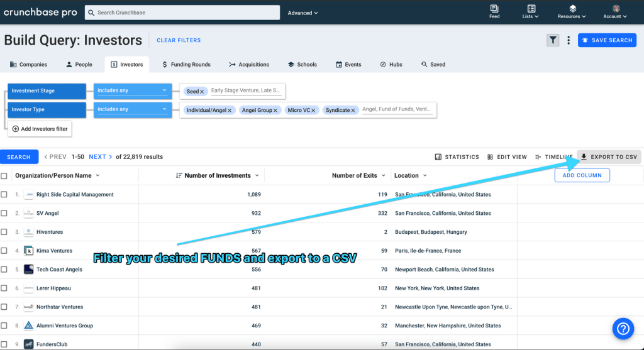Click the Investment Stage value input

pyautogui.click(x=246, y=90)
